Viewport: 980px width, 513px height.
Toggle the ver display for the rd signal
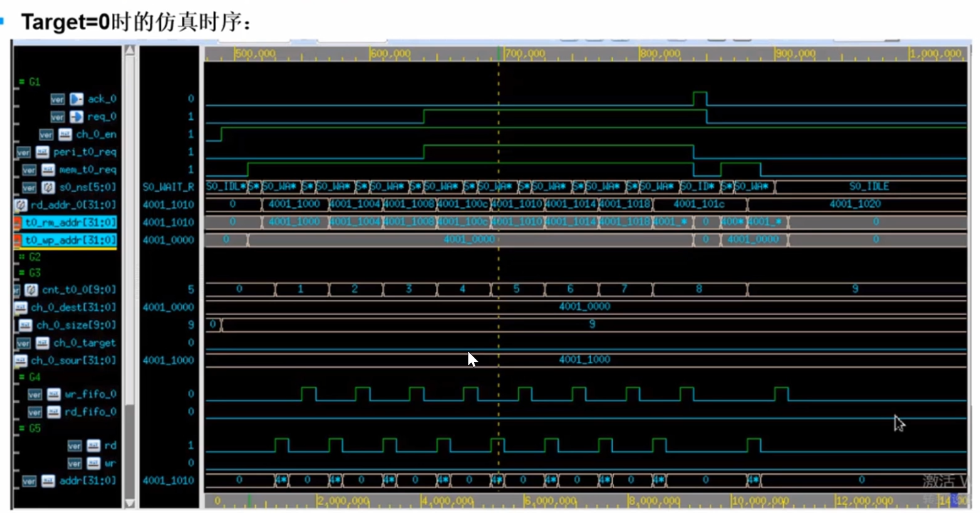[x=74, y=445]
